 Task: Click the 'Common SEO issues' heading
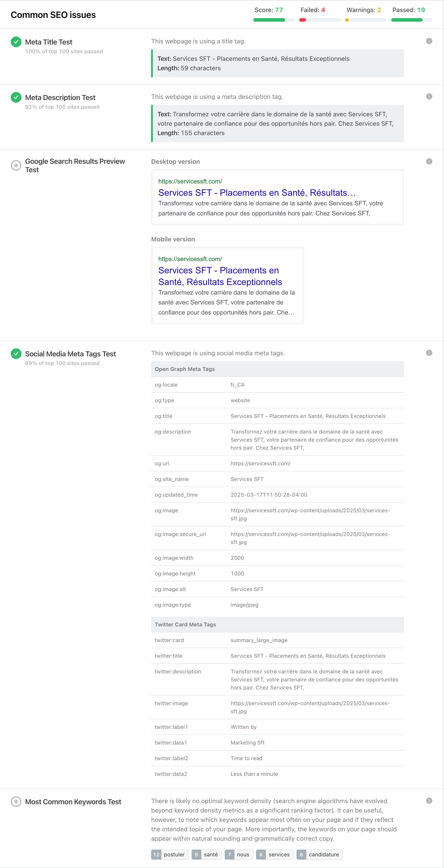[53, 15]
